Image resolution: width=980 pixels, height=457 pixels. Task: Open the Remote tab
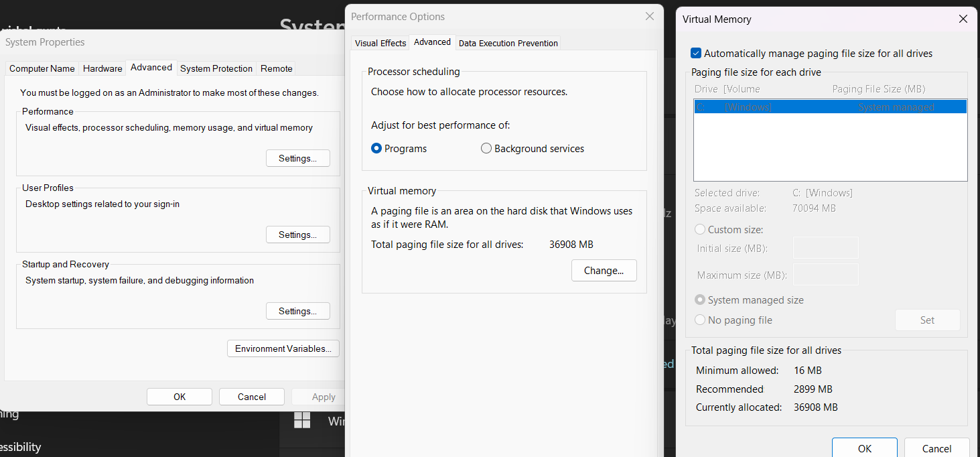[277, 68]
